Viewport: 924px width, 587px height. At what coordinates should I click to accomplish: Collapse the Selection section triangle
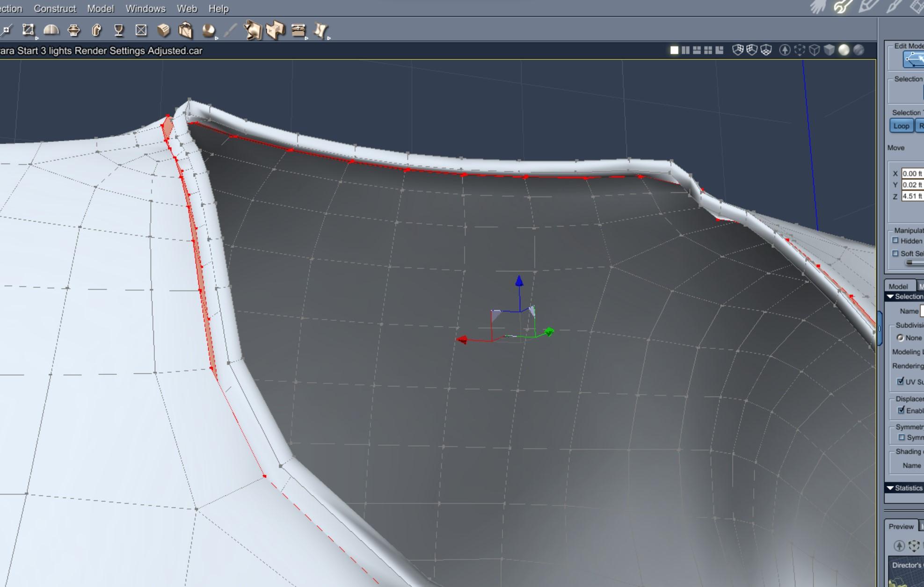coord(890,297)
